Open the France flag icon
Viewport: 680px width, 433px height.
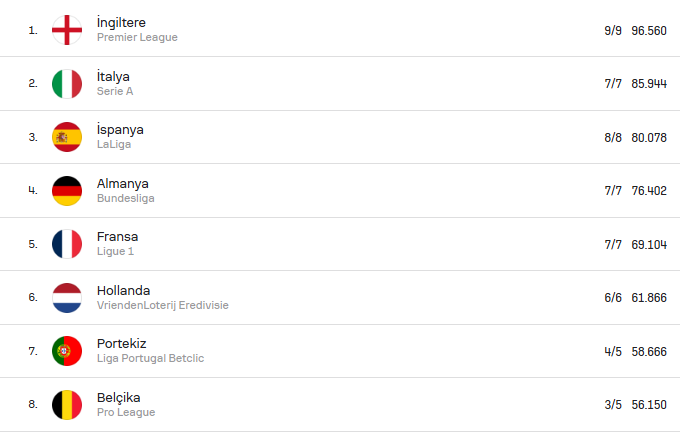[67, 244]
